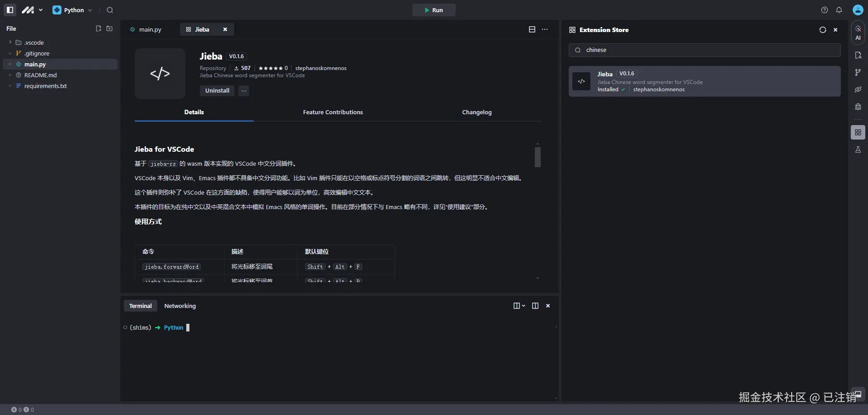Image resolution: width=868 pixels, height=415 pixels.
Task: Click the search icon in top bar
Action: [x=110, y=10]
